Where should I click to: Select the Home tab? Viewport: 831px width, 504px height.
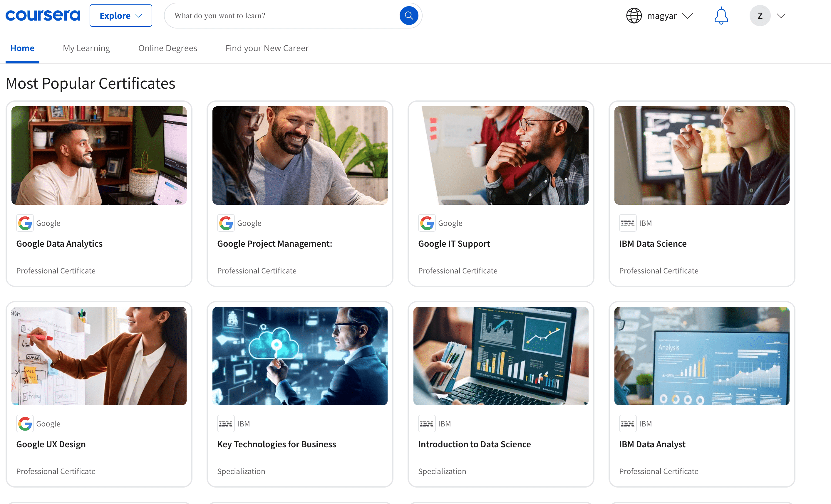click(x=22, y=48)
